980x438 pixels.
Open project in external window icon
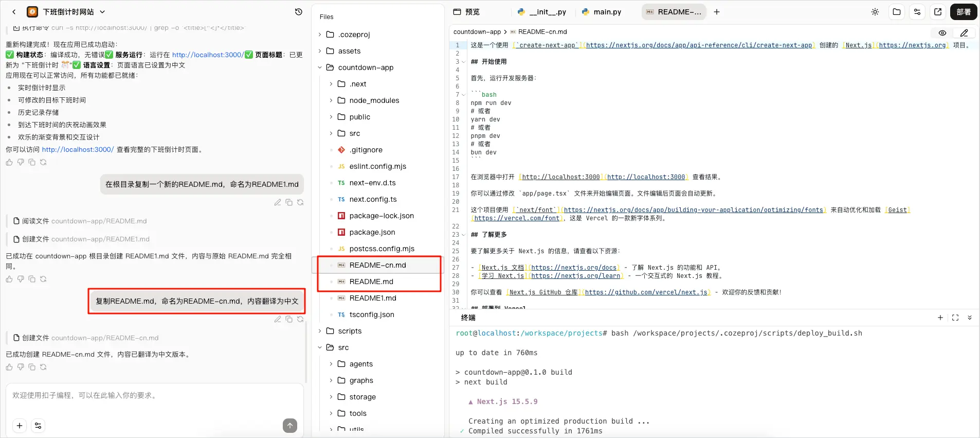(x=938, y=12)
